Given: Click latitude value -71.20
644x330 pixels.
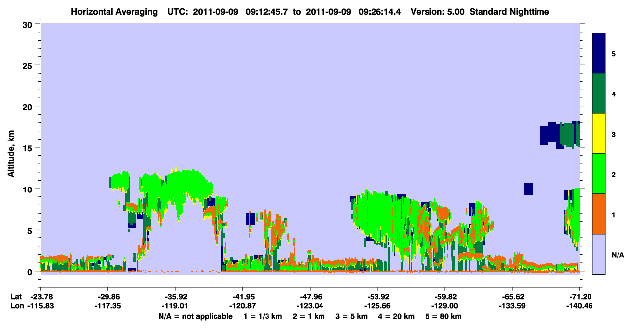Looking at the screenshot, I should (580, 297).
